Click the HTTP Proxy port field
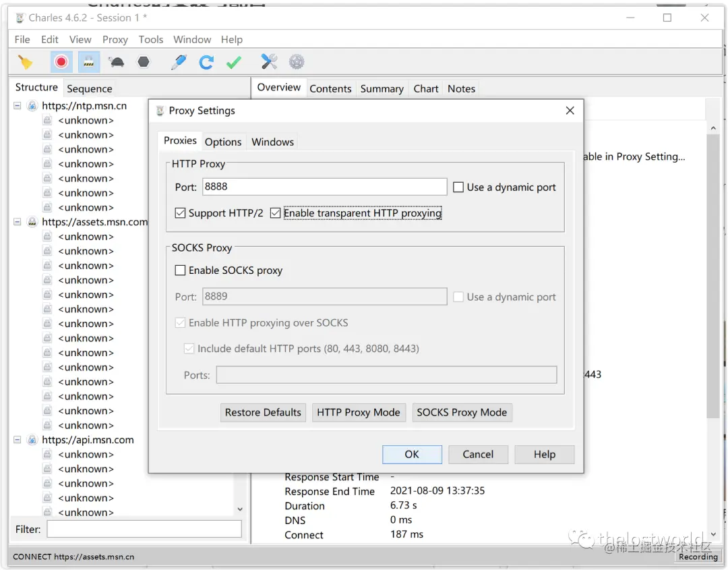The width and height of the screenshot is (728, 570). coord(324,187)
